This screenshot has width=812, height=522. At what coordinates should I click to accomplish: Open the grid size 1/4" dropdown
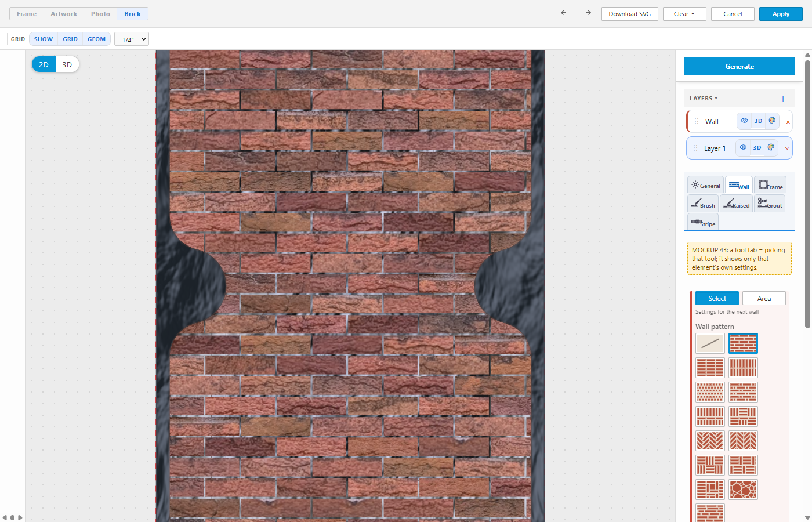pos(132,39)
